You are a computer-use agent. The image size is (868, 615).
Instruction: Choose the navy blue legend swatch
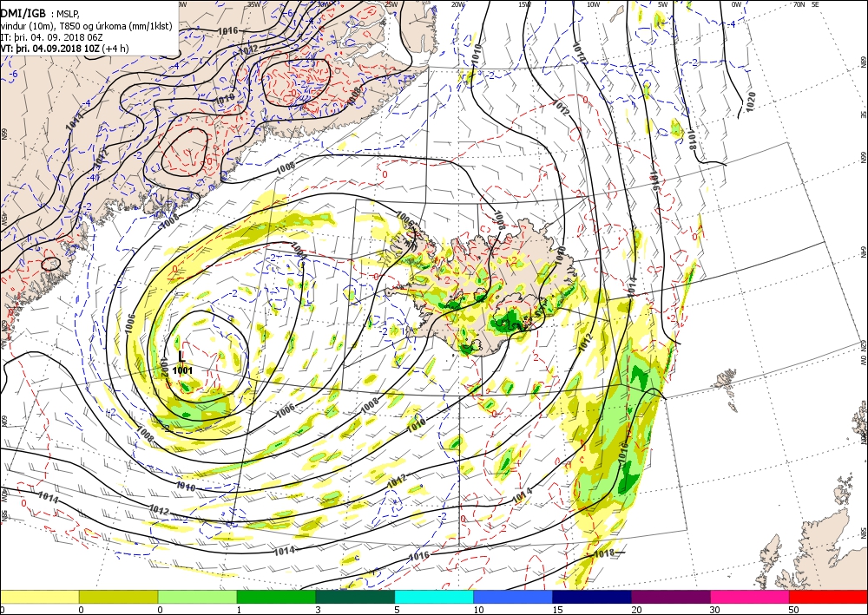pyautogui.click(x=592, y=597)
